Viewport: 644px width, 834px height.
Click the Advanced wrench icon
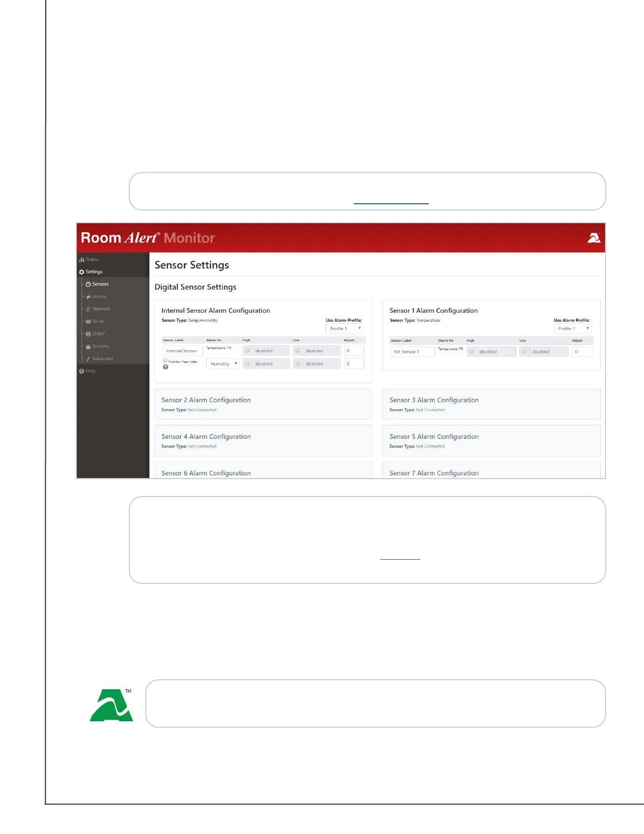pyautogui.click(x=88, y=359)
